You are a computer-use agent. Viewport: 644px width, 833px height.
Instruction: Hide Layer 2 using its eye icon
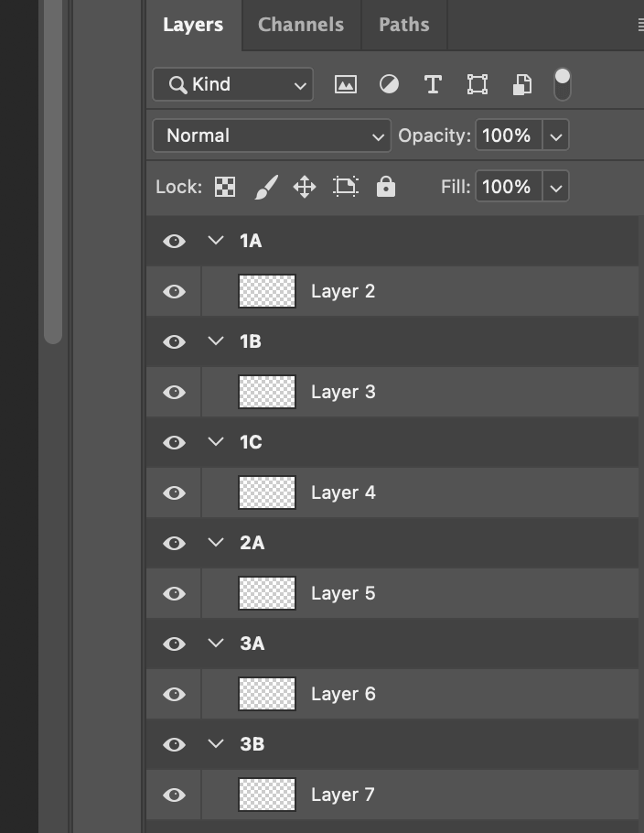[x=174, y=291]
